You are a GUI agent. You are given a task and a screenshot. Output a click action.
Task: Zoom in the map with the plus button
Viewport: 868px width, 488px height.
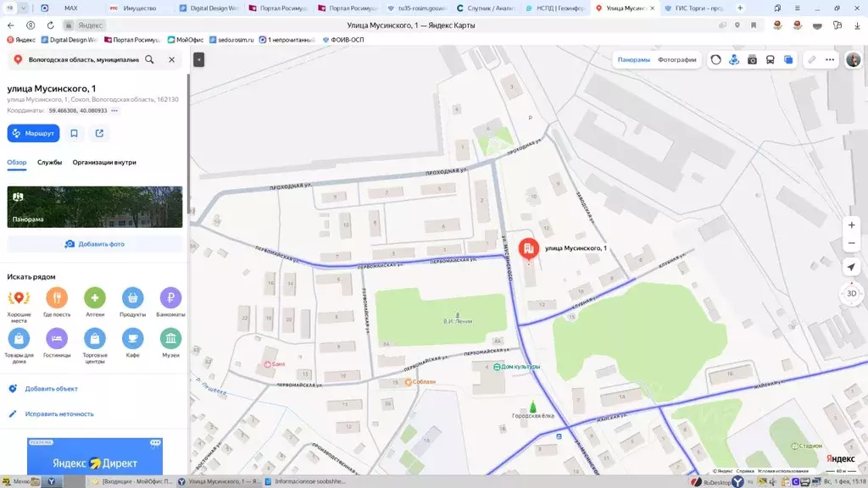(851, 225)
